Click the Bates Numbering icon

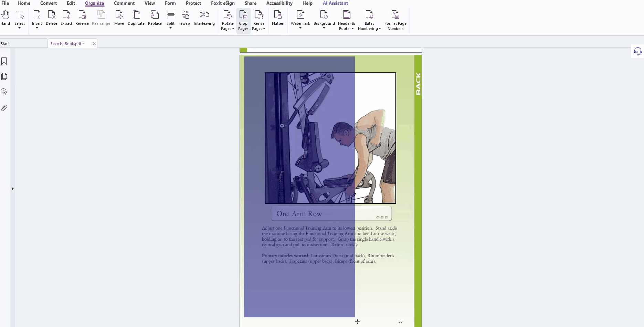pos(369,15)
